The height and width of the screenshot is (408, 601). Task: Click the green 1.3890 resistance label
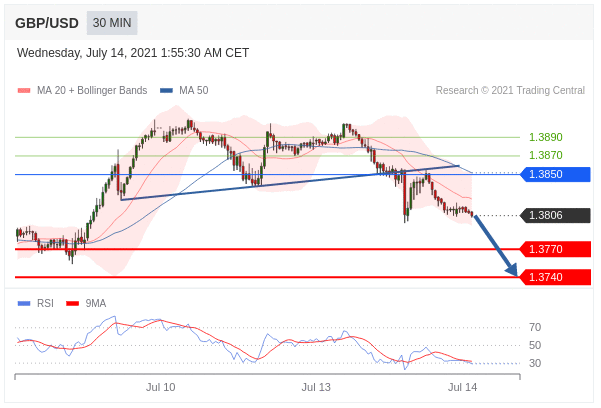(x=545, y=137)
